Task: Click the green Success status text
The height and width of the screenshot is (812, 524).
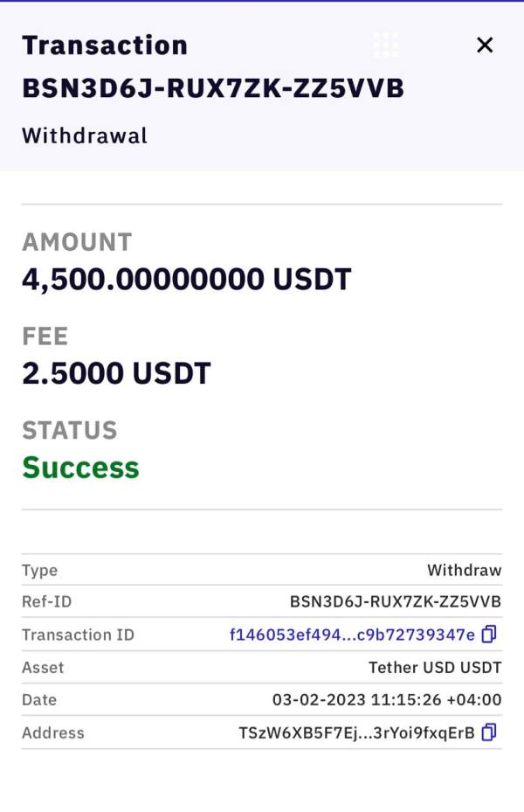Action: coord(80,468)
